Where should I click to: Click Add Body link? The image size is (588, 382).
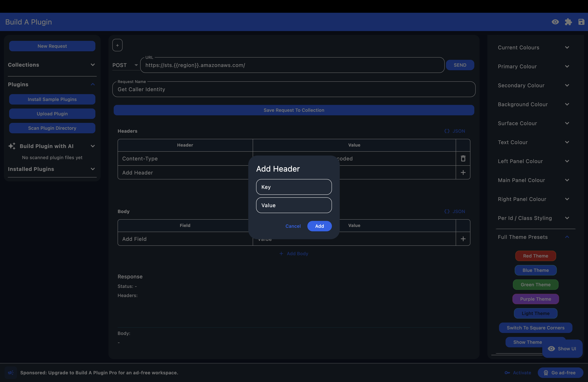click(x=294, y=254)
